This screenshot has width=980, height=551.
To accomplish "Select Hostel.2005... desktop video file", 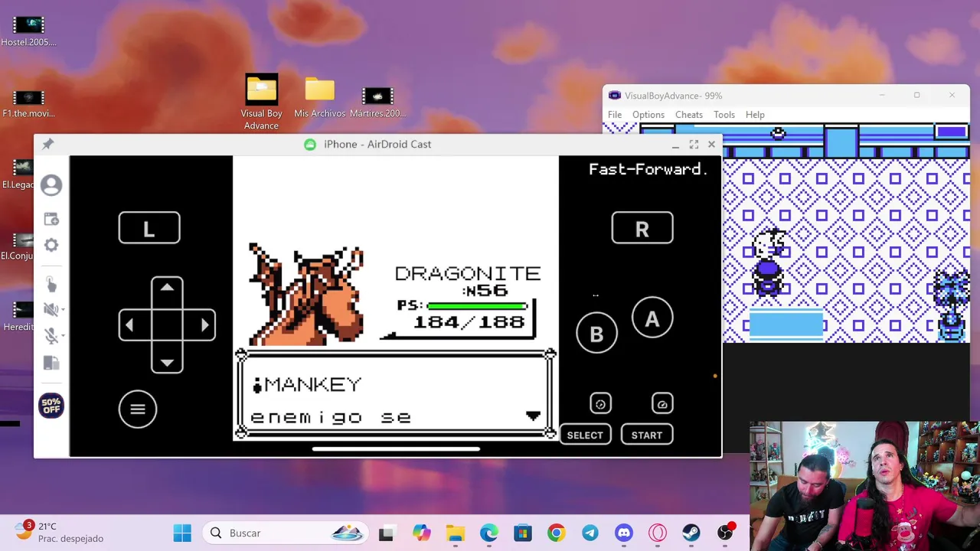I will click(29, 31).
